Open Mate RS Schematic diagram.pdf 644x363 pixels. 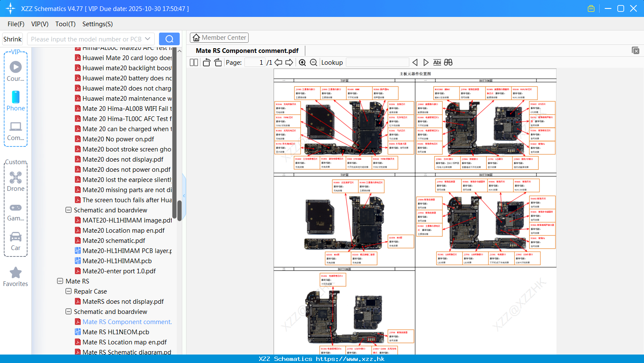pos(127,352)
